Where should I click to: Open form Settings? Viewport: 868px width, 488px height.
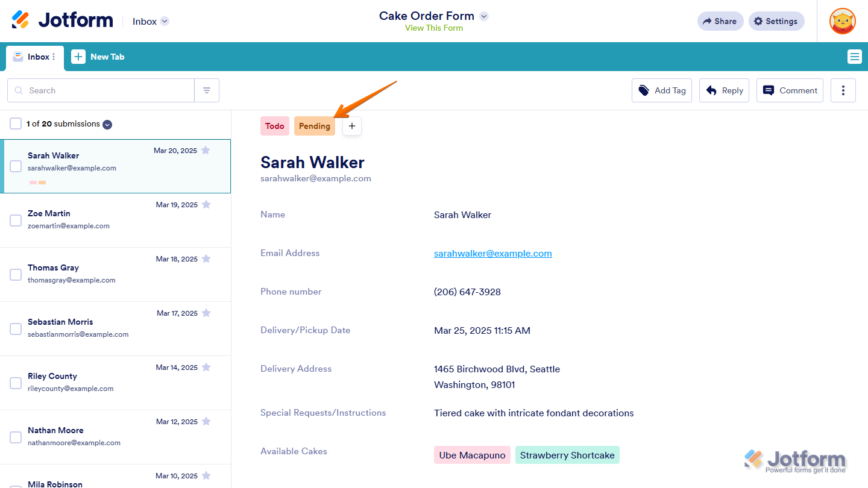click(x=776, y=21)
